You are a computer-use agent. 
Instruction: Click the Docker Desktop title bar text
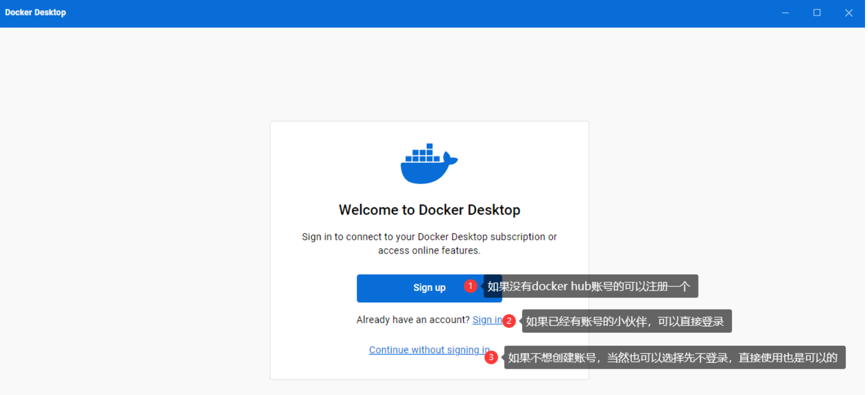coord(36,12)
